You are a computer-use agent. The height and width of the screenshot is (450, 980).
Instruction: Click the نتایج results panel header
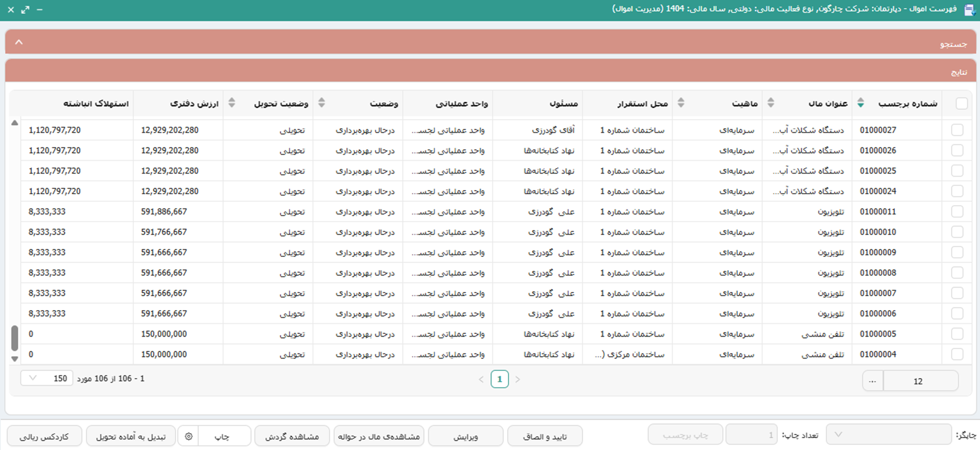click(490, 72)
